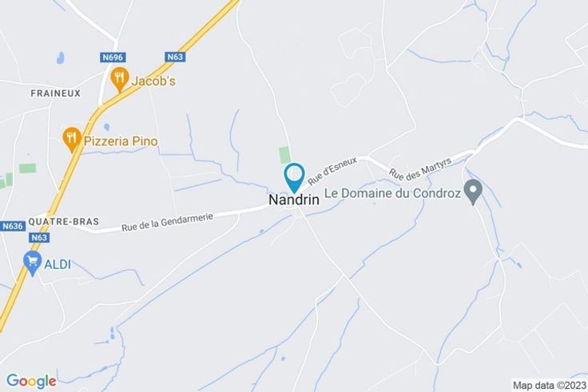Select the Jacob's place label

(153, 81)
